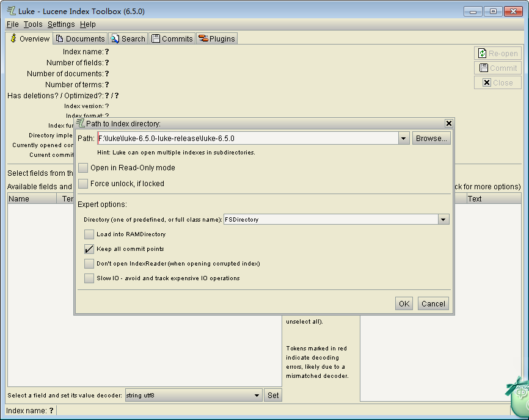Click the Commits tab disk icon
The image size is (529, 420).
tap(156, 38)
